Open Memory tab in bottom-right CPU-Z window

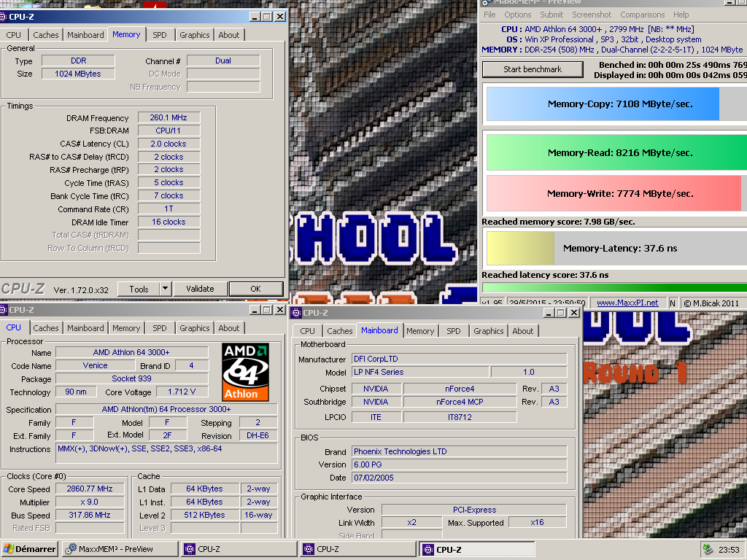click(420, 331)
